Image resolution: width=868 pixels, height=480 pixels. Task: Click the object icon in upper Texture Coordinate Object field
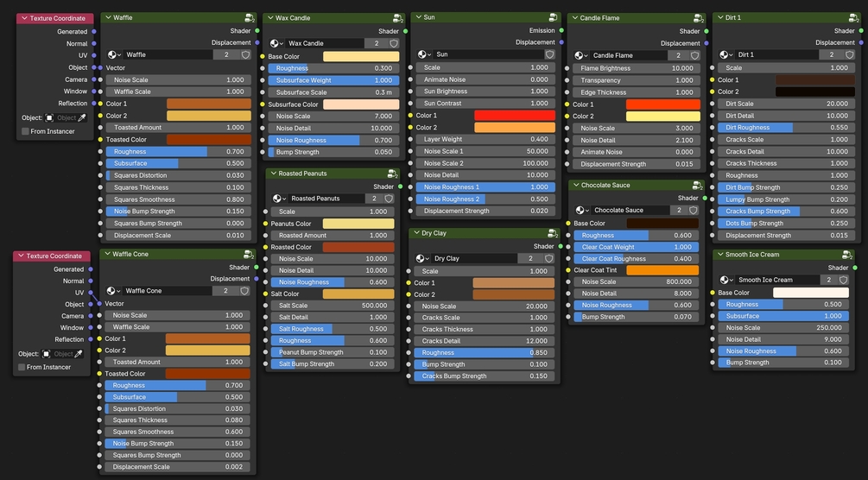click(49, 118)
